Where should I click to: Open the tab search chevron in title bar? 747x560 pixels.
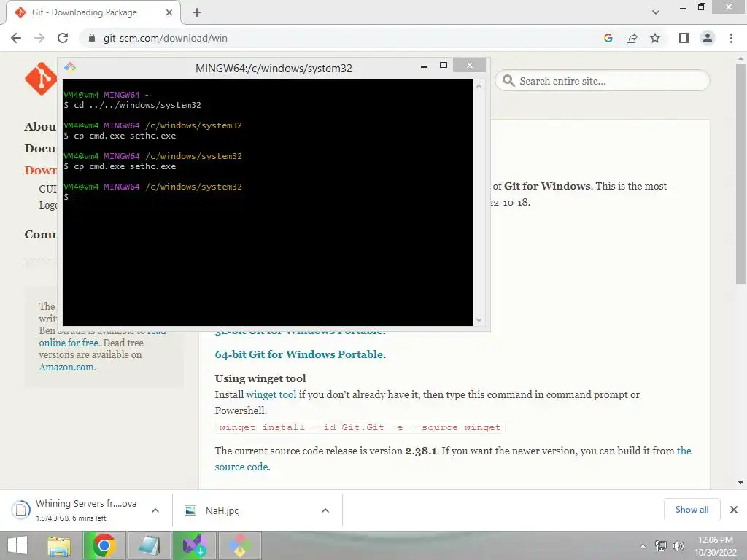[x=656, y=12]
